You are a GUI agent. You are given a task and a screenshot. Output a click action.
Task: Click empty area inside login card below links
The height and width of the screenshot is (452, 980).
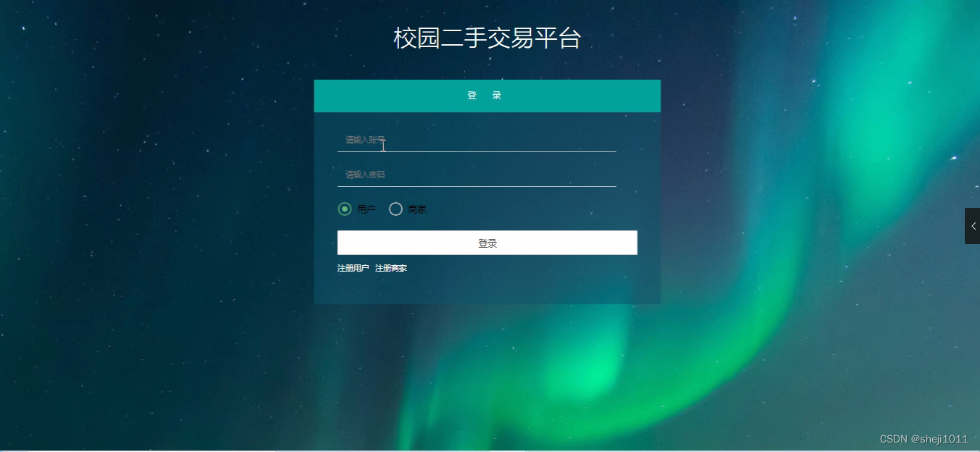tap(487, 290)
